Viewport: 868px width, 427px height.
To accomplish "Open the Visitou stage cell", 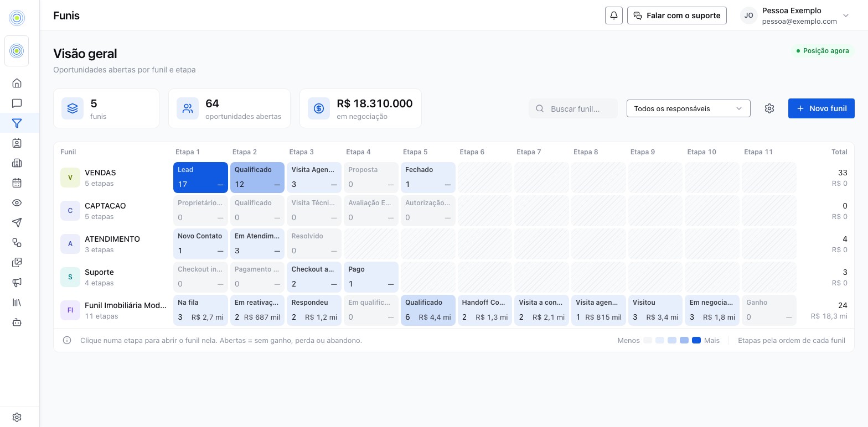I will [655, 310].
